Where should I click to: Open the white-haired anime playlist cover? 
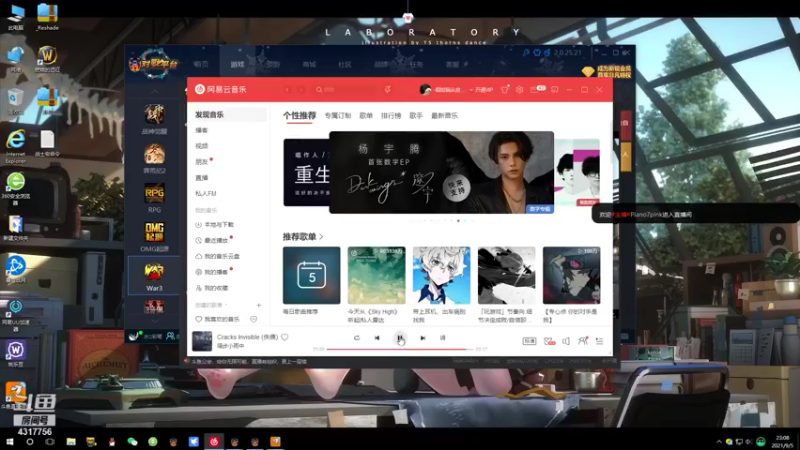tap(441, 276)
